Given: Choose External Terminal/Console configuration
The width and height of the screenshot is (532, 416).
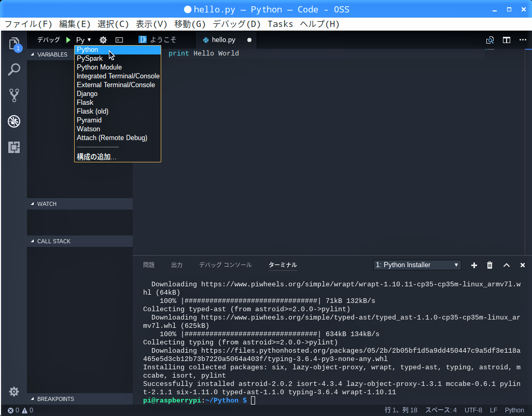Looking at the screenshot, I should (x=117, y=85).
